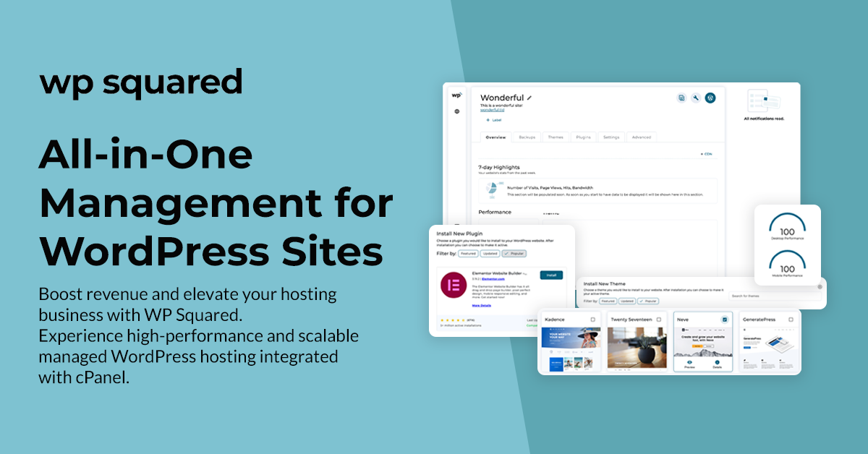Uncheck the Neve theme checkbox
Screen dimensions: 868x454
(x=725, y=319)
